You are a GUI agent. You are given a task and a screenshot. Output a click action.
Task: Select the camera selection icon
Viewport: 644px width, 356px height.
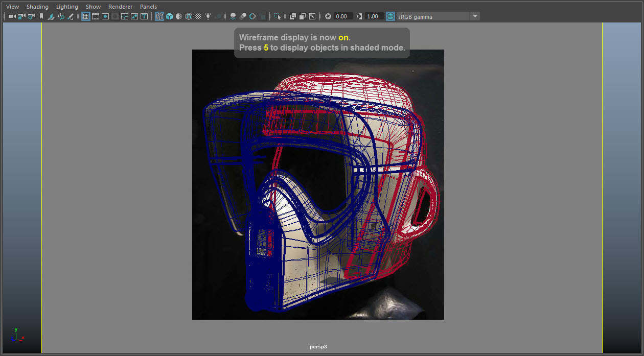pyautogui.click(x=11, y=16)
